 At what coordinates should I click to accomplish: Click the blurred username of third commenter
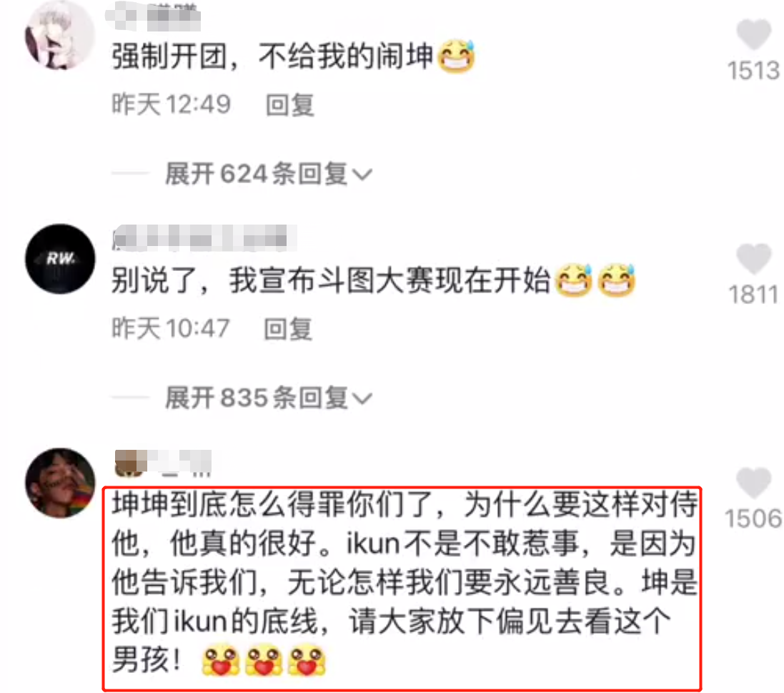point(163,462)
